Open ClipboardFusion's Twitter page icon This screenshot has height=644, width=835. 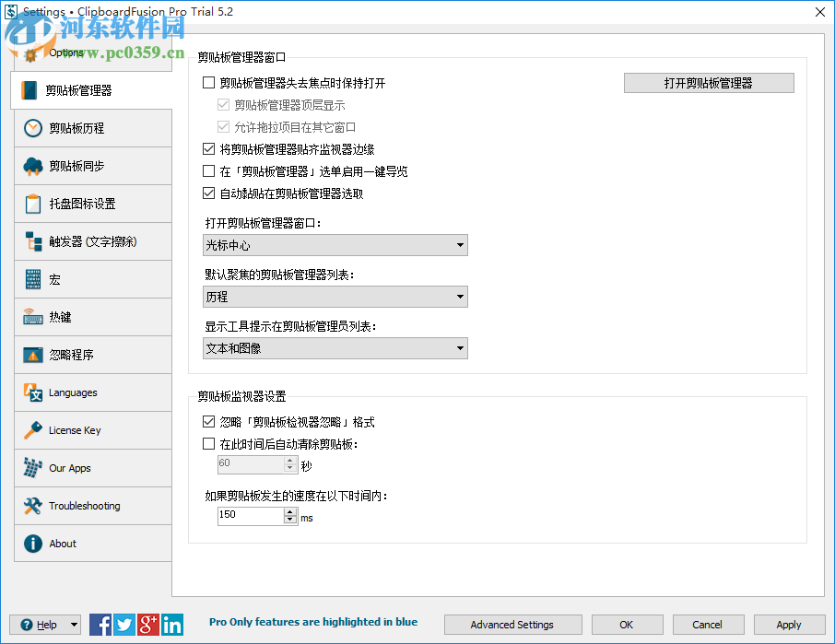(x=123, y=624)
